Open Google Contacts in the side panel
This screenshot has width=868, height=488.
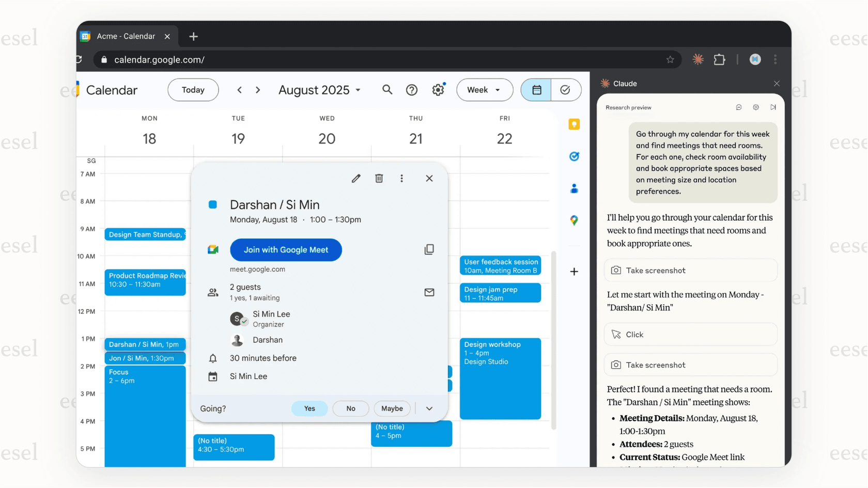(574, 188)
